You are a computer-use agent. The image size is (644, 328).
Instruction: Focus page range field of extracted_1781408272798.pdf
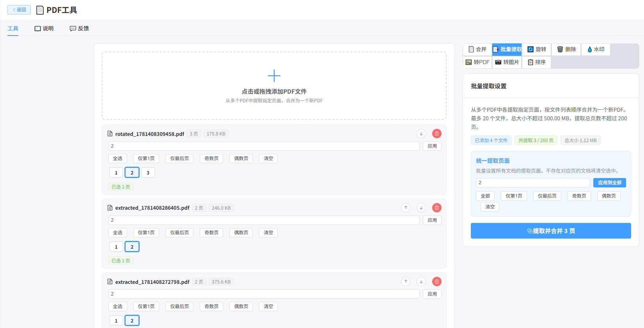264,294
